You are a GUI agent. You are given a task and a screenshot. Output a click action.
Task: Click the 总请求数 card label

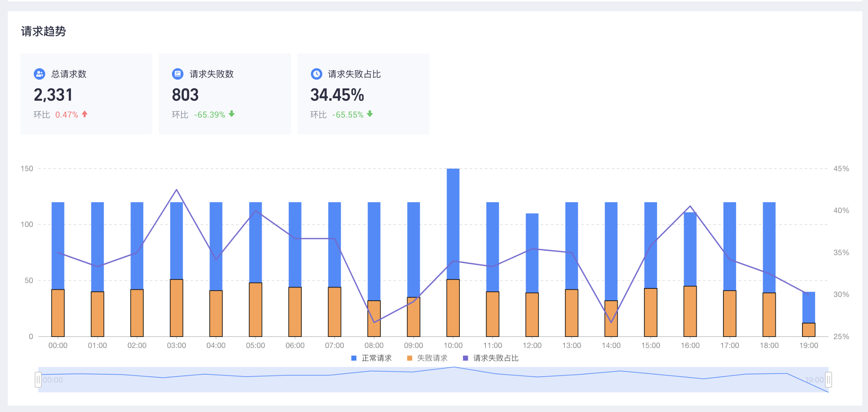69,74
